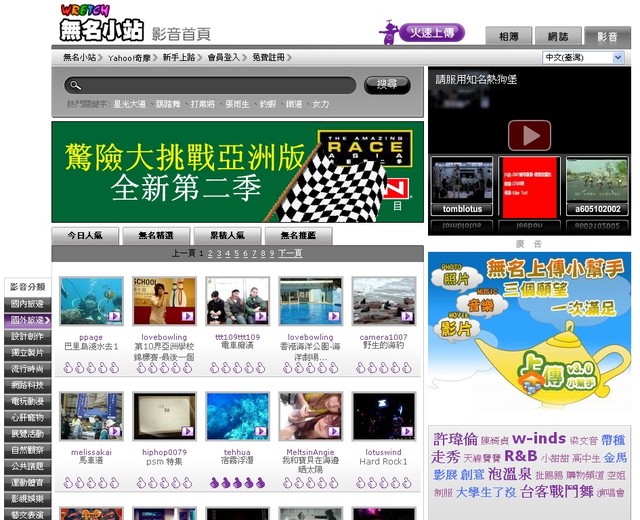Open the 會員登入 login link
The image size is (640, 520).
224,58
